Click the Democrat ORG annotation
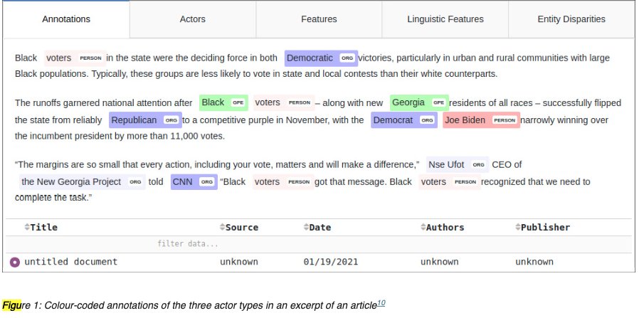This screenshot has width=644, height=318. (x=404, y=120)
